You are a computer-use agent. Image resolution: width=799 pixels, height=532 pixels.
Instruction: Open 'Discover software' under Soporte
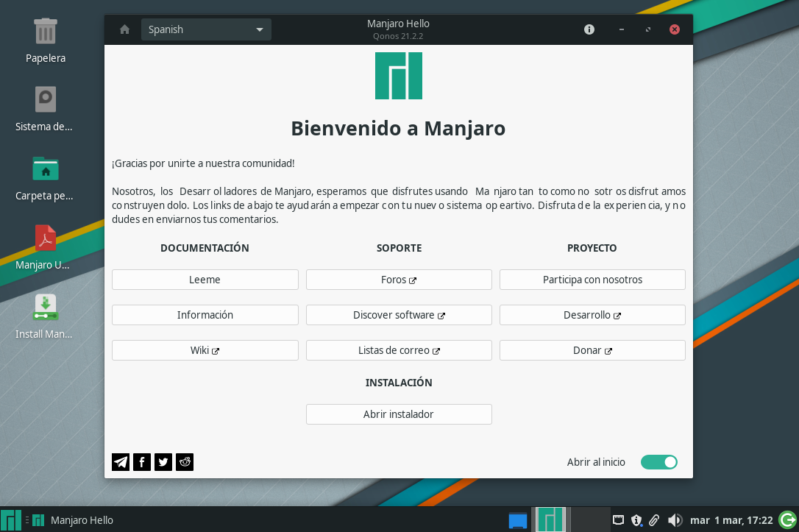[x=398, y=315]
